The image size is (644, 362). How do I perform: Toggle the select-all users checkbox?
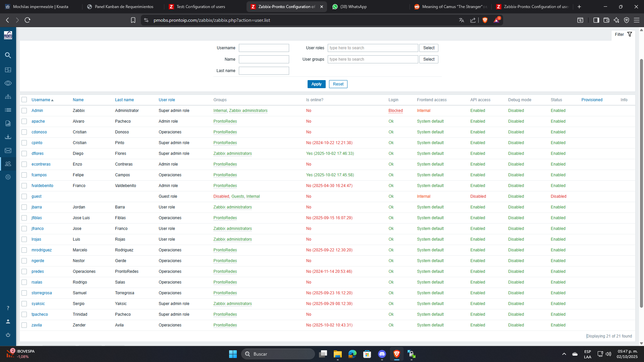point(24,100)
